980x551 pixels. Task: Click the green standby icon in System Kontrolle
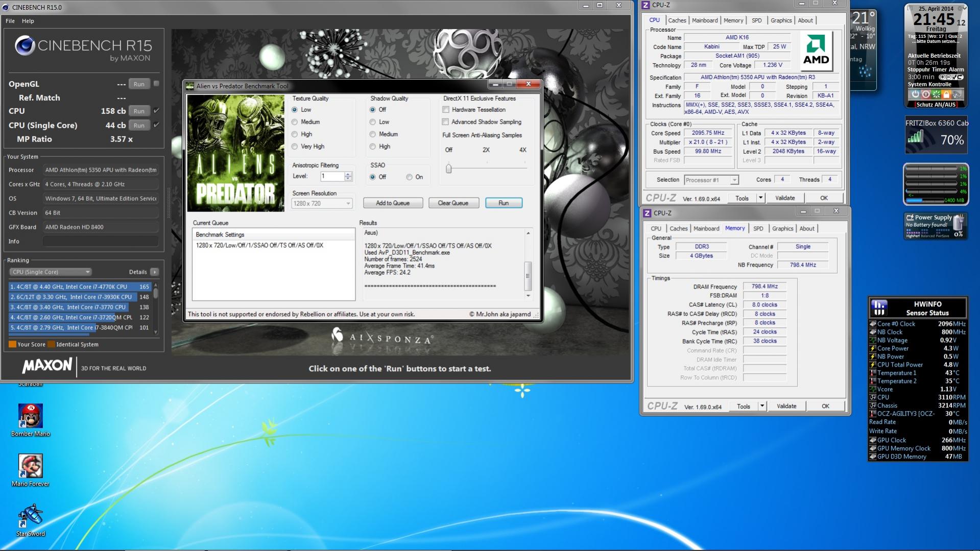click(936, 94)
